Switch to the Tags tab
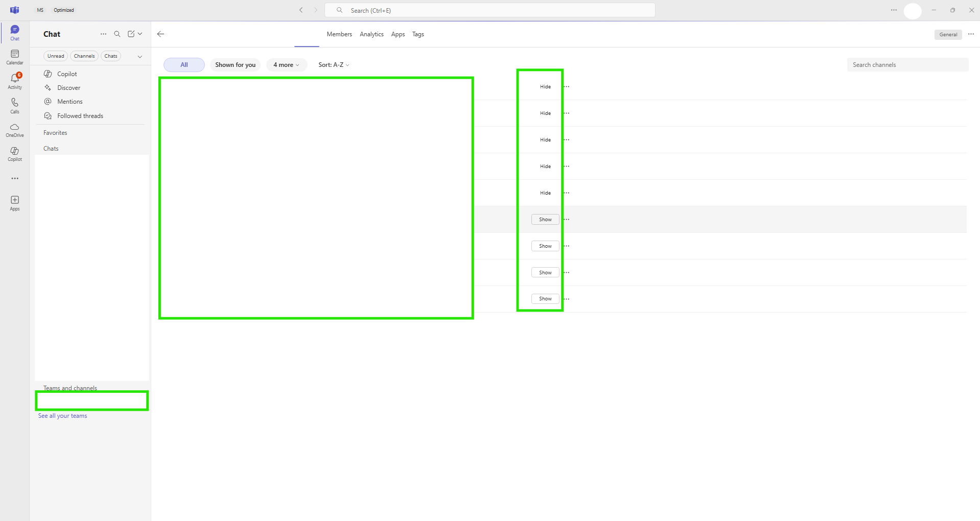This screenshot has height=521, width=980. tap(418, 34)
